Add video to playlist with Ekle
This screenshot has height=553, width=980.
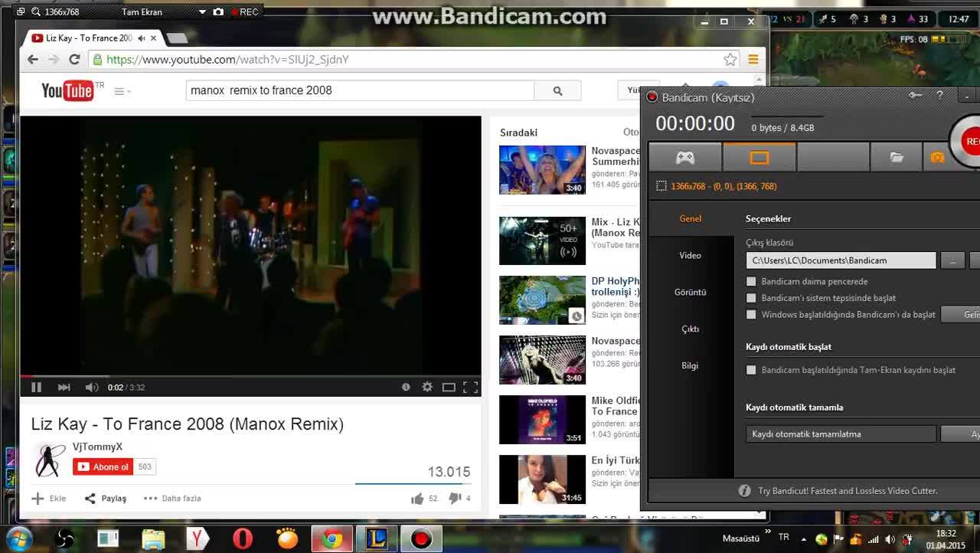[49, 499]
